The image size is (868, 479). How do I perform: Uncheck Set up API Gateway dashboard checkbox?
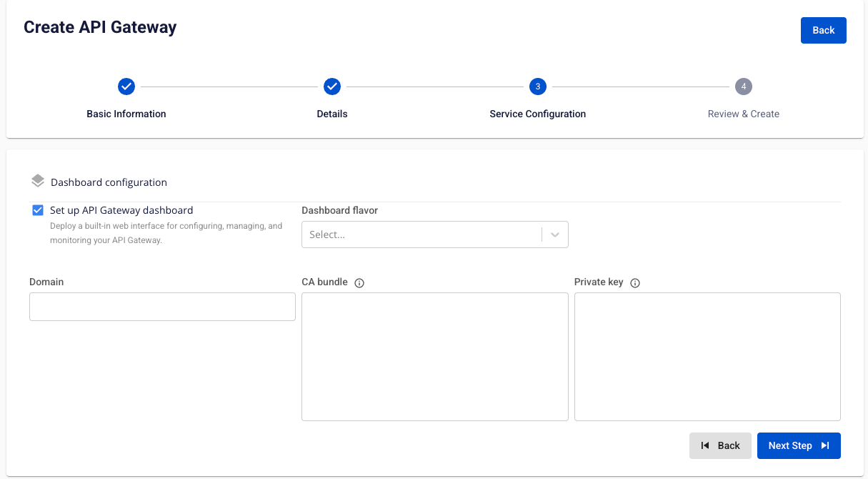point(38,210)
